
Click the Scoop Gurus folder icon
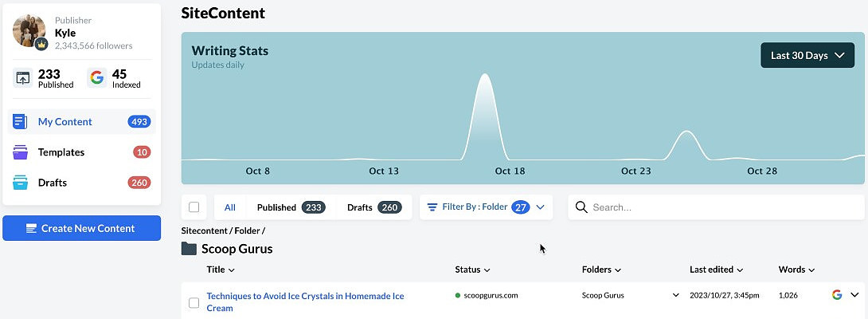189,249
